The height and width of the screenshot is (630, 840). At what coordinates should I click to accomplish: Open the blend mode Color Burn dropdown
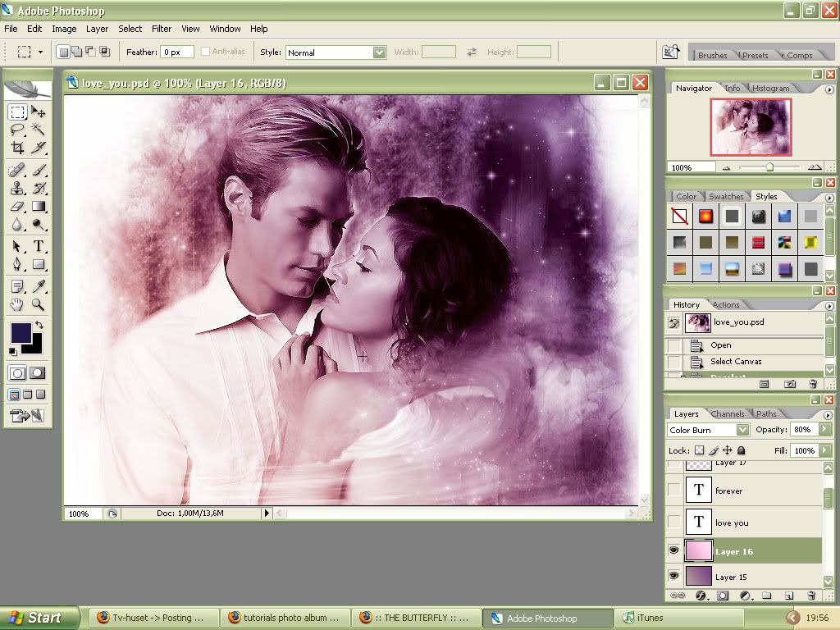tap(742, 430)
